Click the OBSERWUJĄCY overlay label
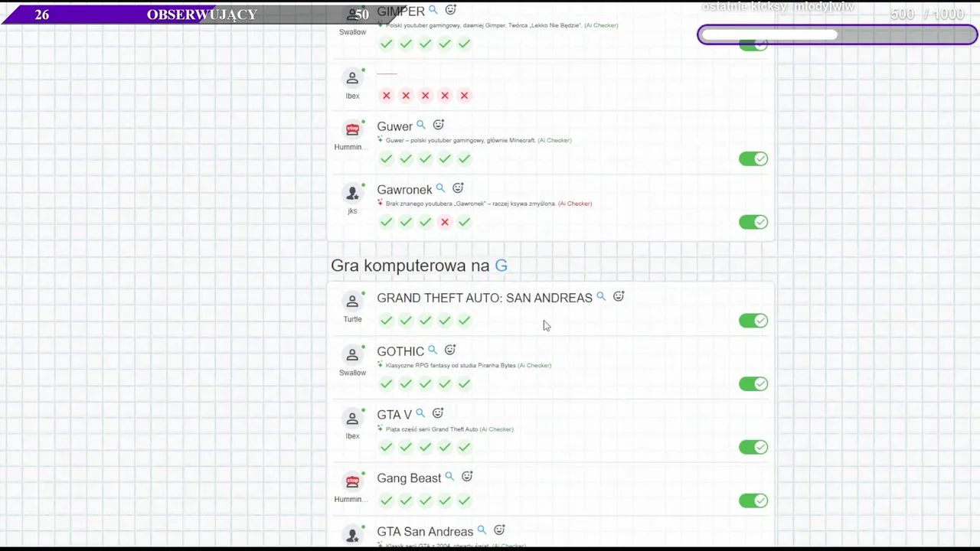Image resolution: width=980 pixels, height=551 pixels. (x=202, y=15)
